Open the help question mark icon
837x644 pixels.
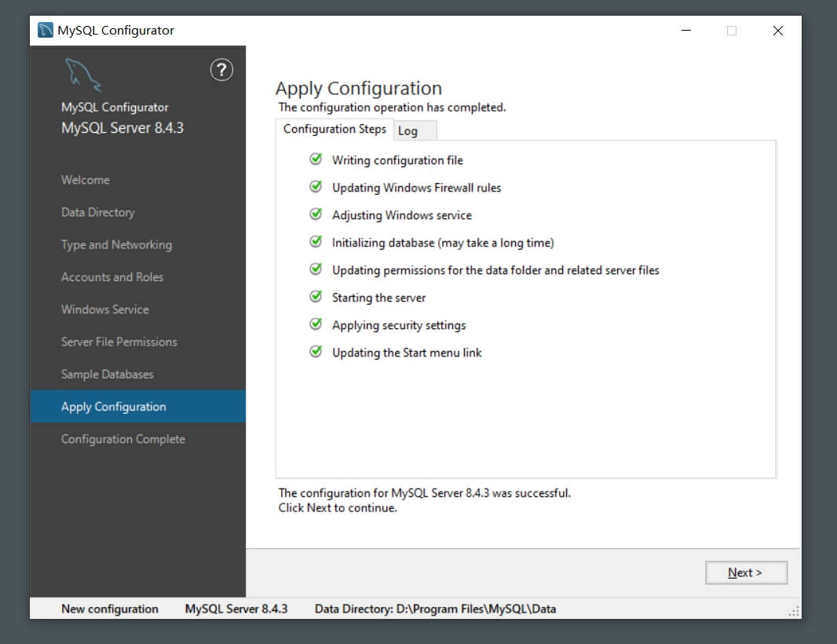click(221, 70)
